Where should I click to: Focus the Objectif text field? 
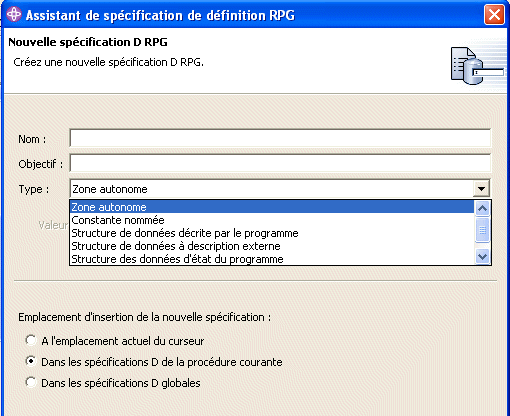[x=280, y=163]
